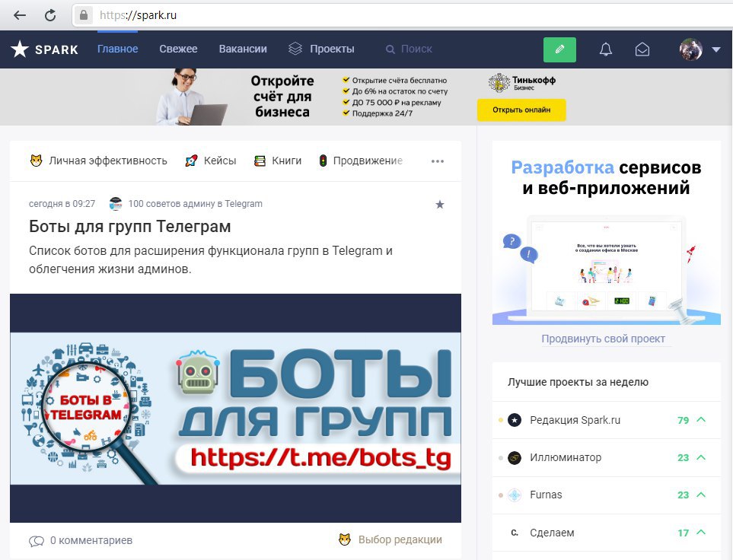733x560 pixels.
Task: Click the browser back arrow
Action: [20, 15]
